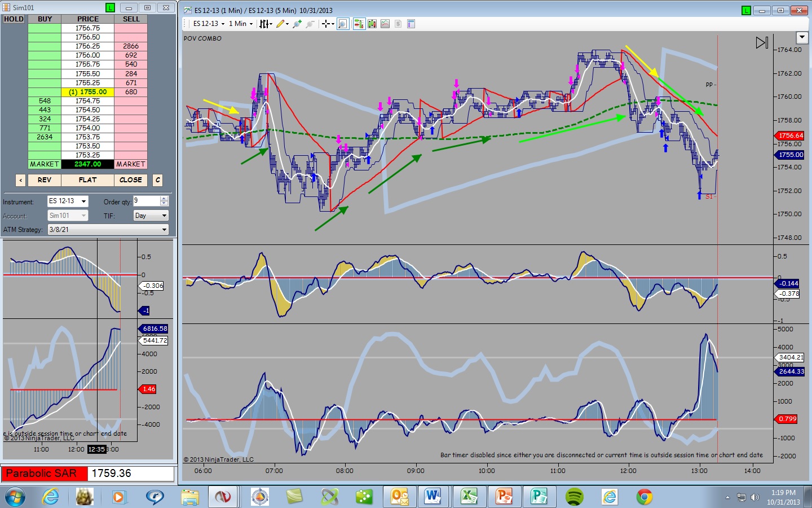The width and height of the screenshot is (812, 508).
Task: Click the POV COMBO chart label
Action: pos(202,38)
